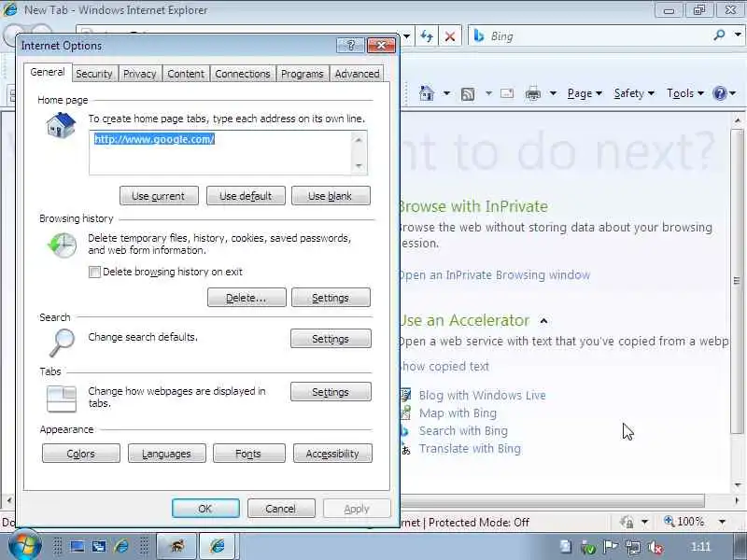Click the zoom magnifier icon in status bar
Viewport: 747px width, 560px height.
point(669,522)
